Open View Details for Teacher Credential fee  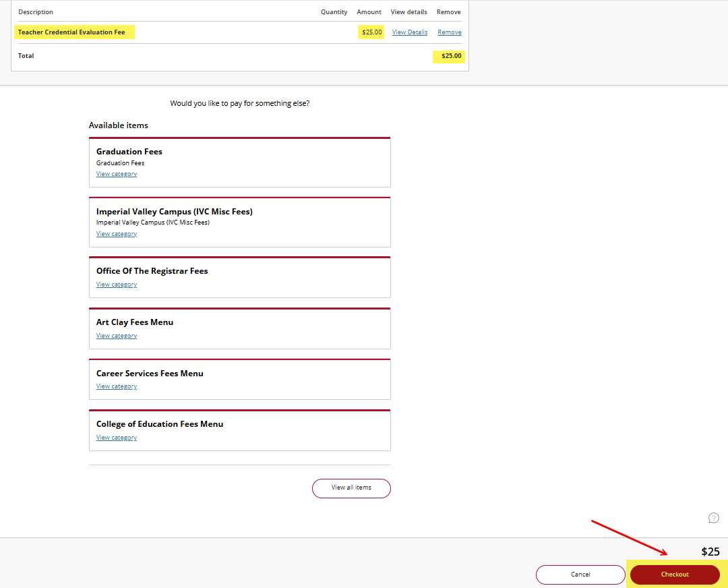click(410, 32)
